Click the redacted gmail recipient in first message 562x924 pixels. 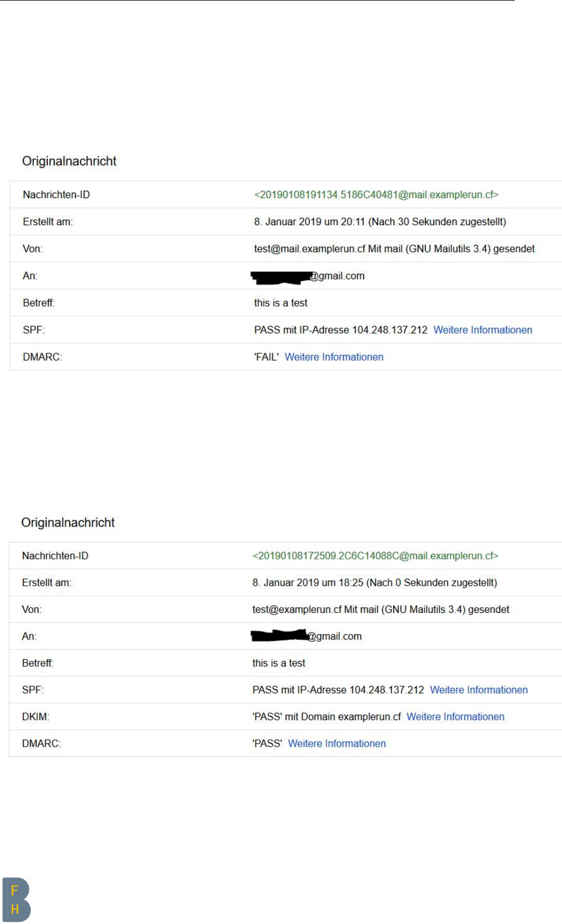coord(308,277)
